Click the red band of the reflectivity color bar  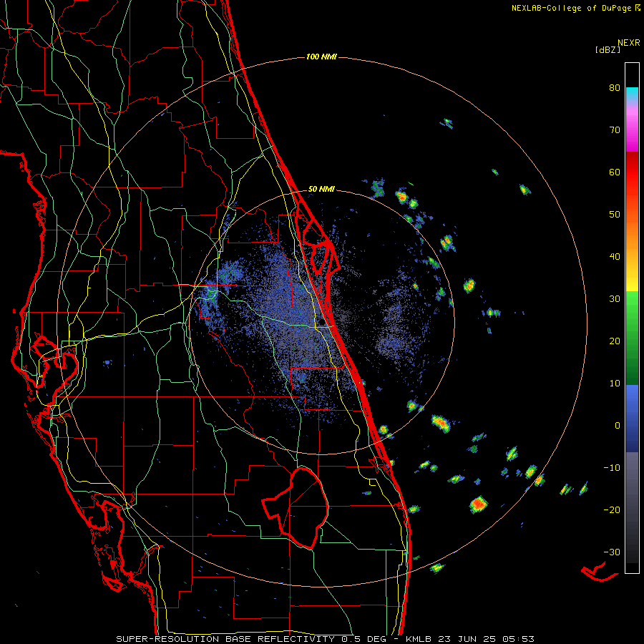click(x=632, y=172)
